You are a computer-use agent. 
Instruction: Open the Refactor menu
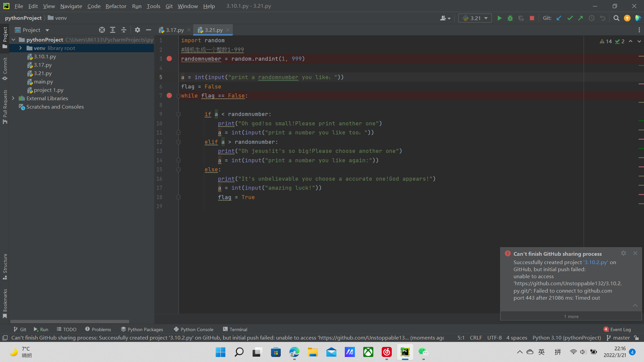(x=116, y=6)
